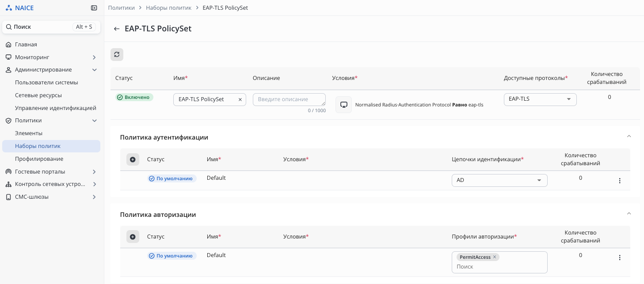
Task: Collapse the Политика аутентификации section
Action: coord(629,136)
